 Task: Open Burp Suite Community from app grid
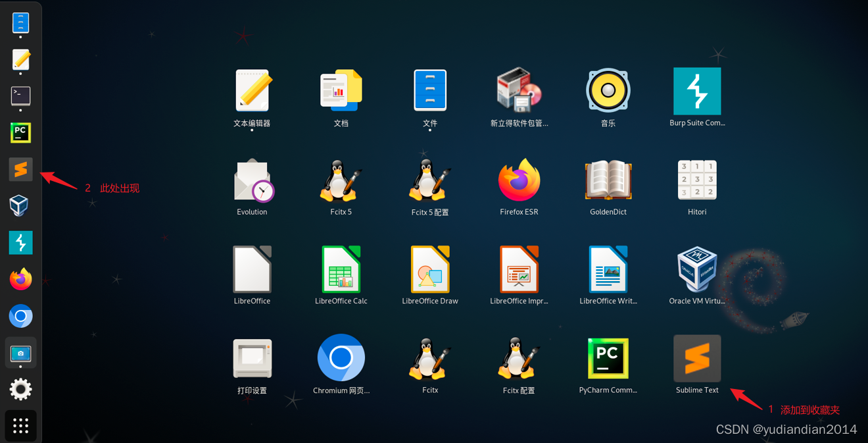coord(697,91)
